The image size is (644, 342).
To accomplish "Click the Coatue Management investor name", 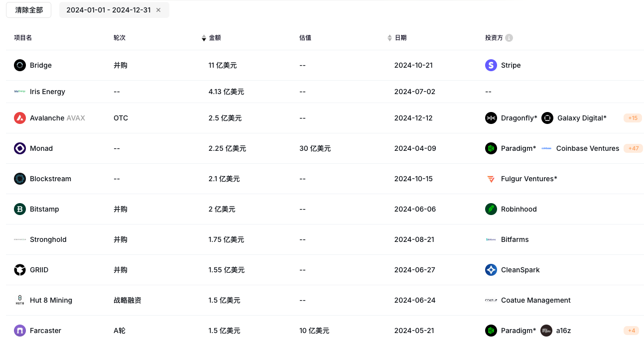I will (536, 300).
